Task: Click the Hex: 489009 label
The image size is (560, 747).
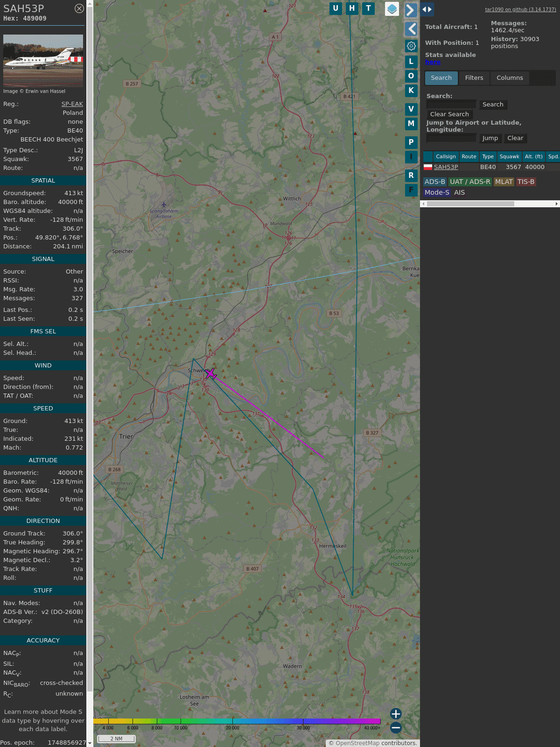Action: [25, 19]
